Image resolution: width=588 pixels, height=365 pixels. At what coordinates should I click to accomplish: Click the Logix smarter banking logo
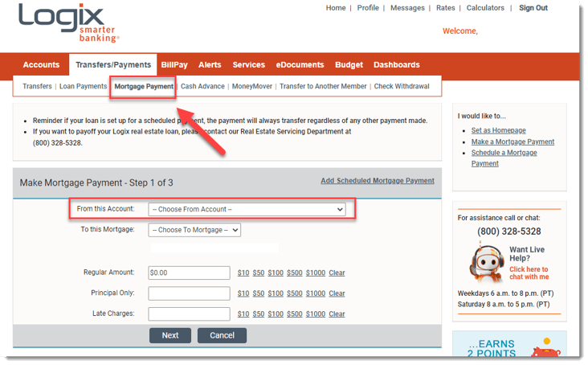coord(69,23)
